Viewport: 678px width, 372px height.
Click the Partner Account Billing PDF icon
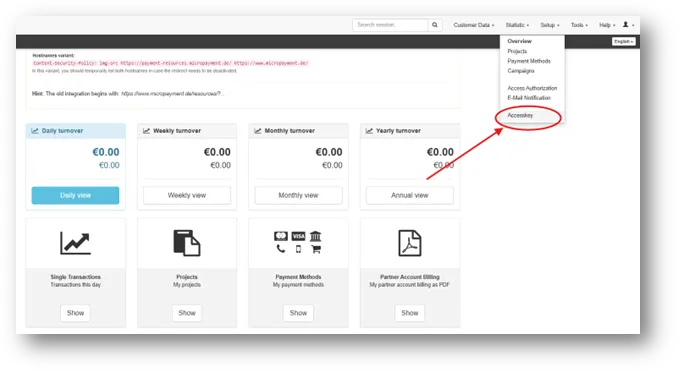tap(409, 243)
